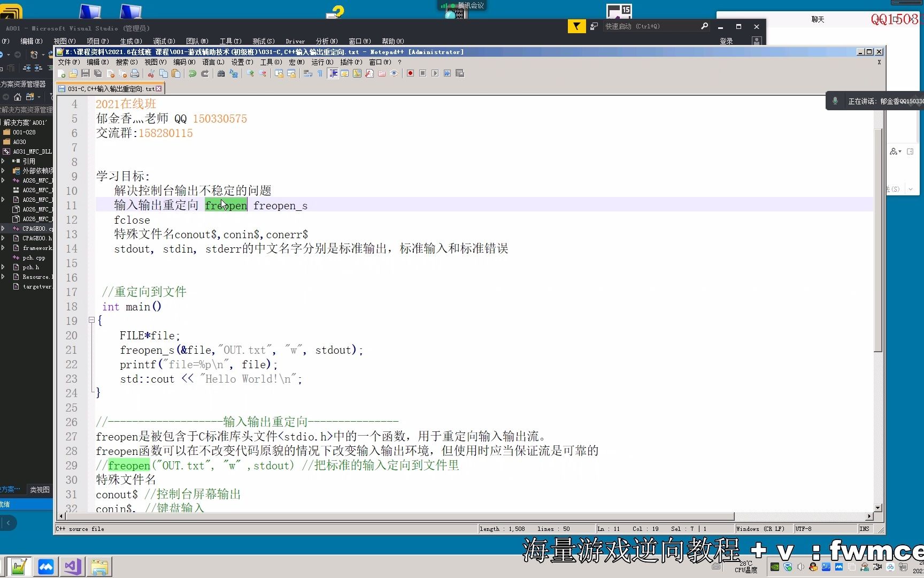Click the Cut scissors icon
The width and height of the screenshot is (924, 578).
(x=151, y=73)
